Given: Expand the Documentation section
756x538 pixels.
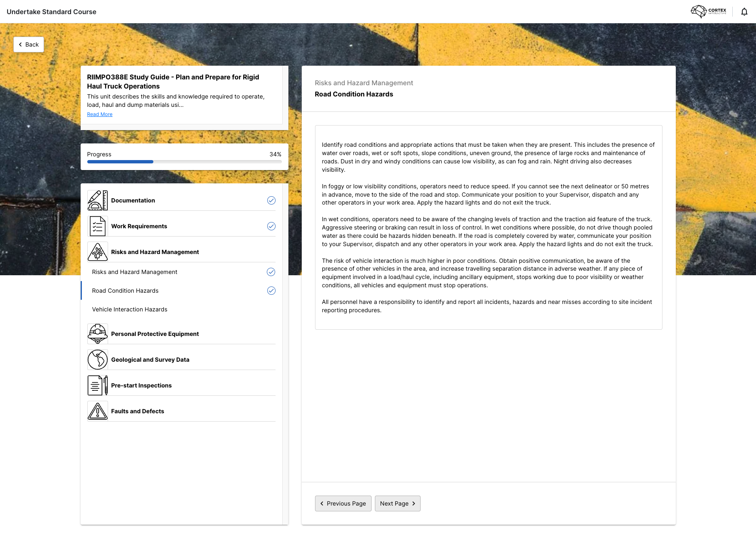Looking at the screenshot, I should pos(182,200).
